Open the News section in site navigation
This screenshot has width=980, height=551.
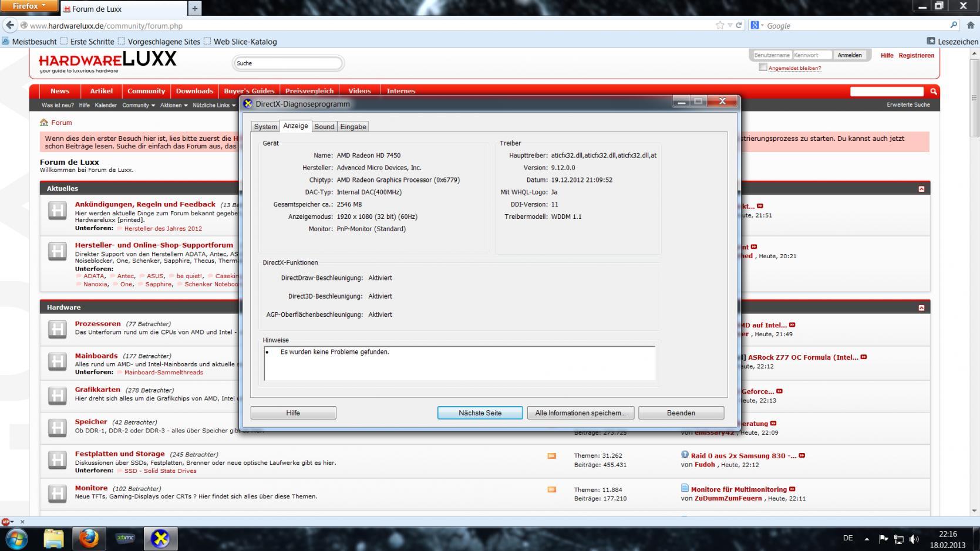point(60,91)
